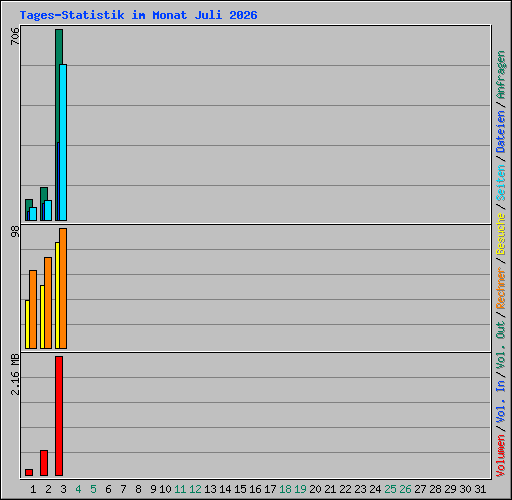Image resolution: width=512 pixels, height=500 pixels.
Task: Click the red Volumen bar for day 3
Action: tap(59, 416)
